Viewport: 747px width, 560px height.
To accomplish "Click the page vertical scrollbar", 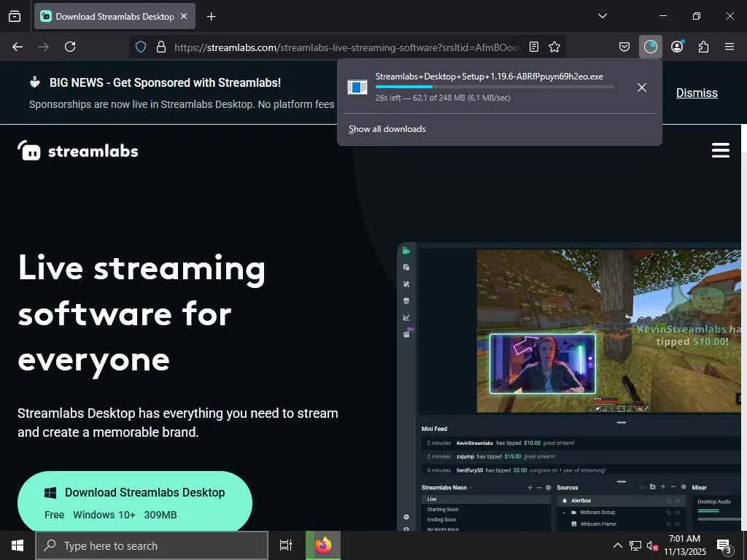I will coord(743,327).
